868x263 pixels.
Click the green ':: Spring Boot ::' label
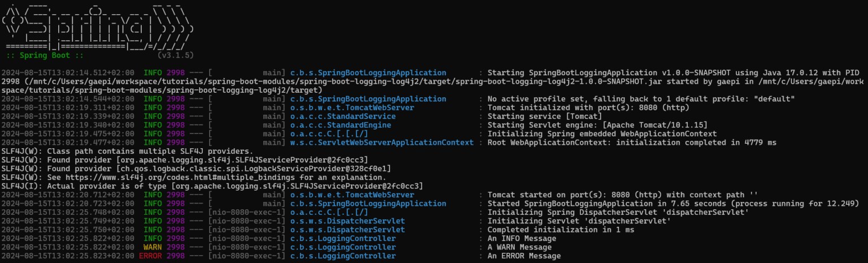pyautogui.click(x=45, y=55)
